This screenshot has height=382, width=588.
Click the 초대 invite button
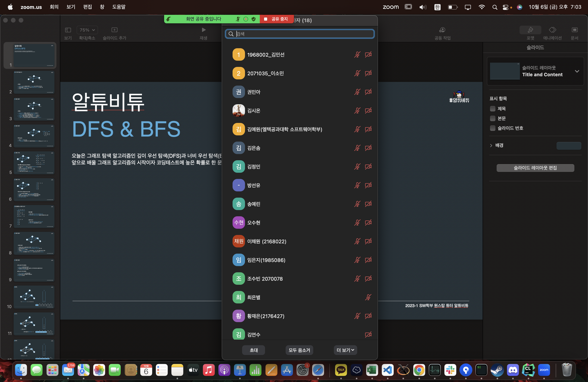[x=254, y=350]
